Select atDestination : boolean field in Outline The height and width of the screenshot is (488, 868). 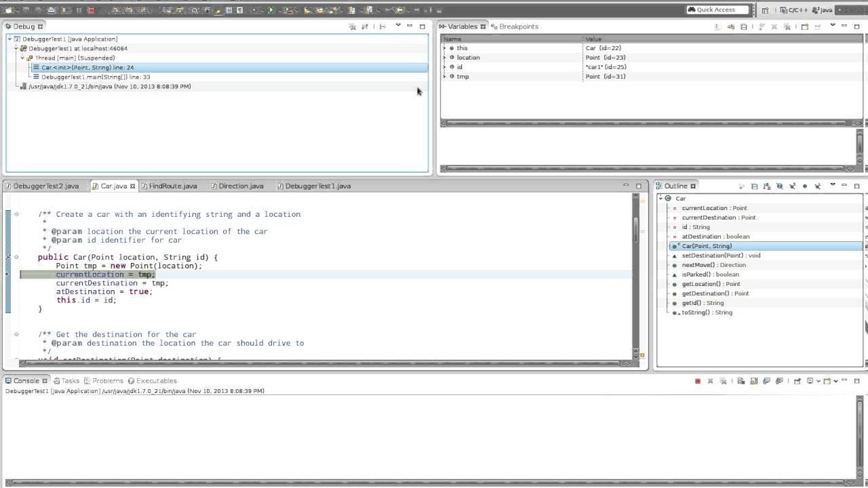(x=715, y=237)
